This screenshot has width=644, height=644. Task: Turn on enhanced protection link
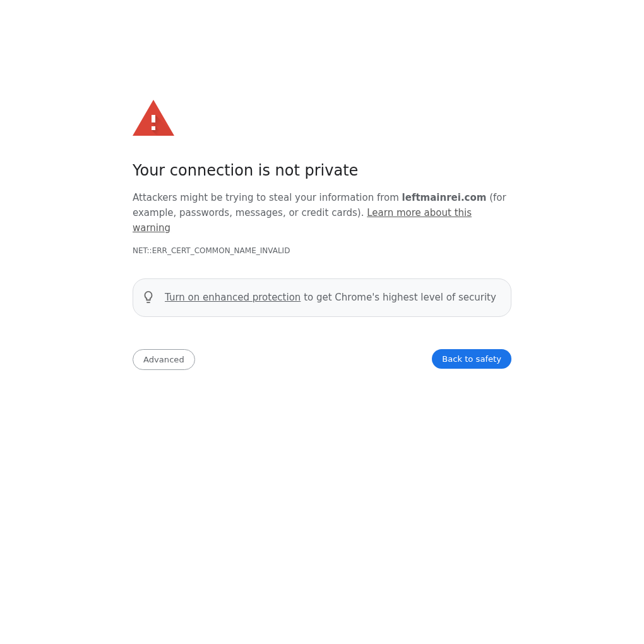coord(232,297)
